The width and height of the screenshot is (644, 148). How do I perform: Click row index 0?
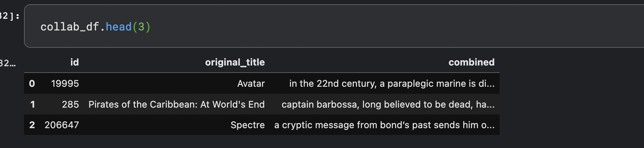[x=32, y=84]
